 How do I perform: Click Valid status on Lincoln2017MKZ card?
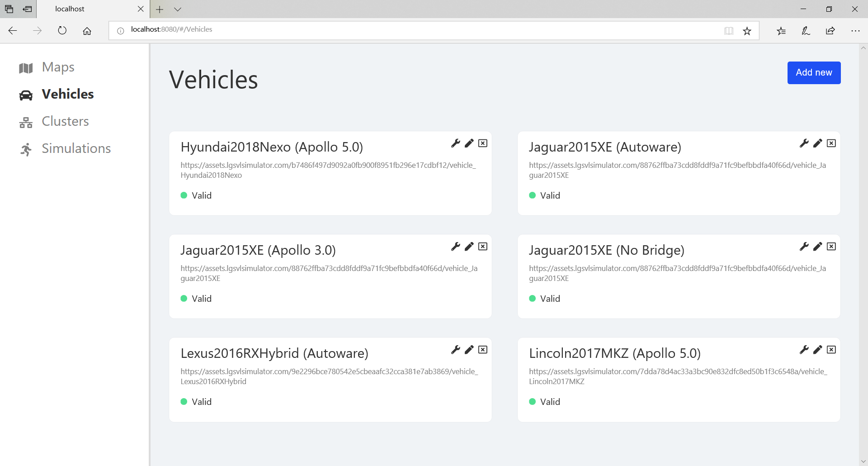tap(545, 402)
